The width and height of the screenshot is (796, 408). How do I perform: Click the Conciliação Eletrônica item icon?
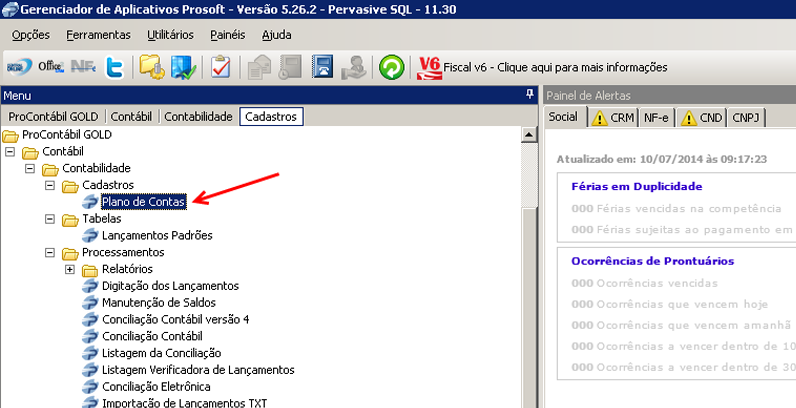click(90, 387)
